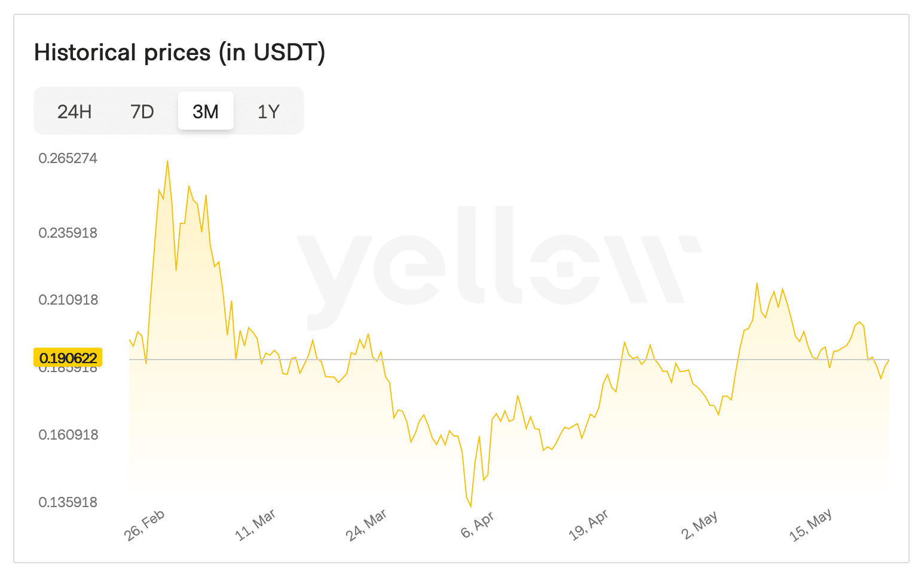
Task: Click the 11, Mar date label
Action: (x=255, y=525)
